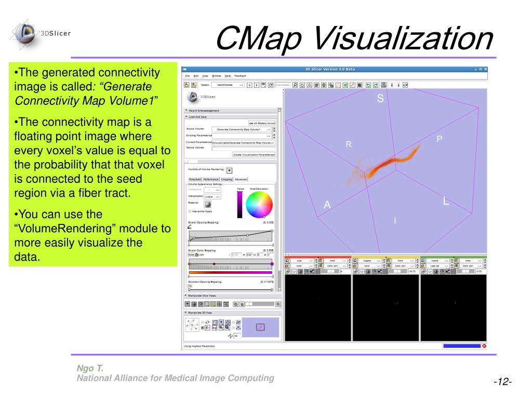
Task: Click the redo icon in toolbar
Action: pos(376,85)
